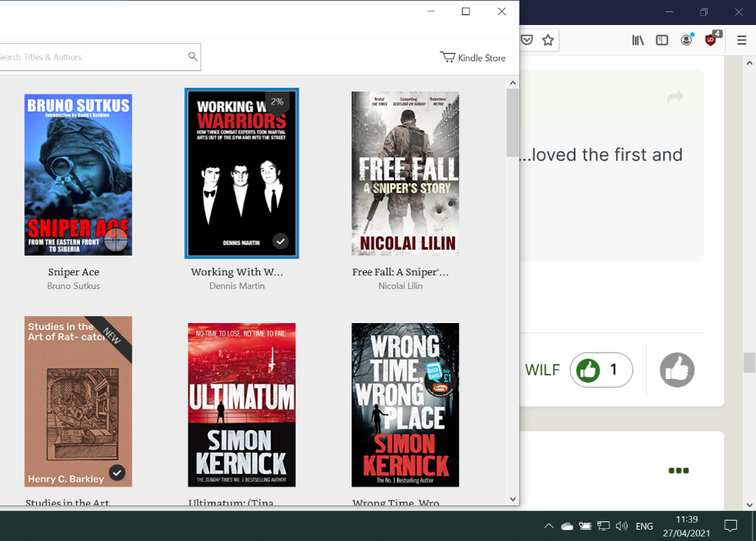
Task: Click the Kindle library scrollbar thumb
Action: pyautogui.click(x=513, y=123)
